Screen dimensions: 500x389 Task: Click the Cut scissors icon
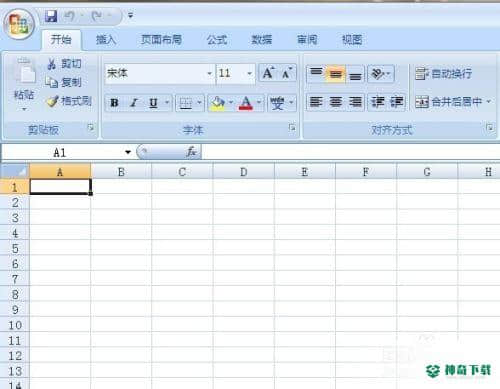click(52, 64)
